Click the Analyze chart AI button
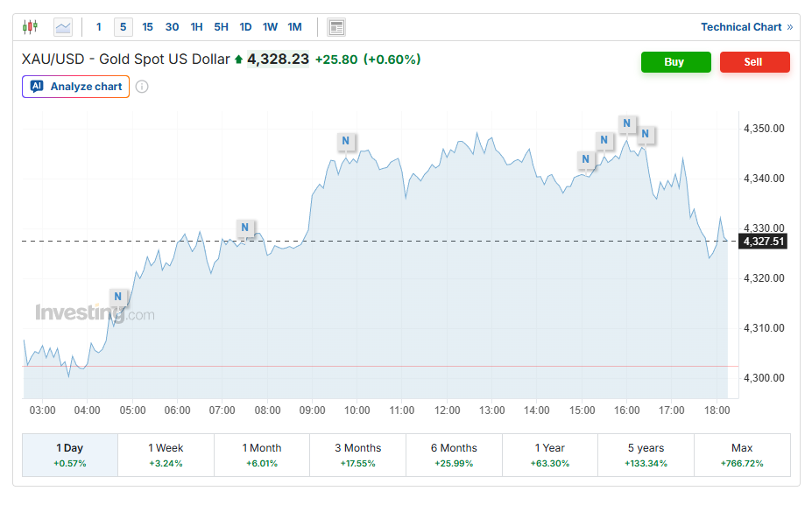This screenshot has width=812, height=505. tap(76, 87)
